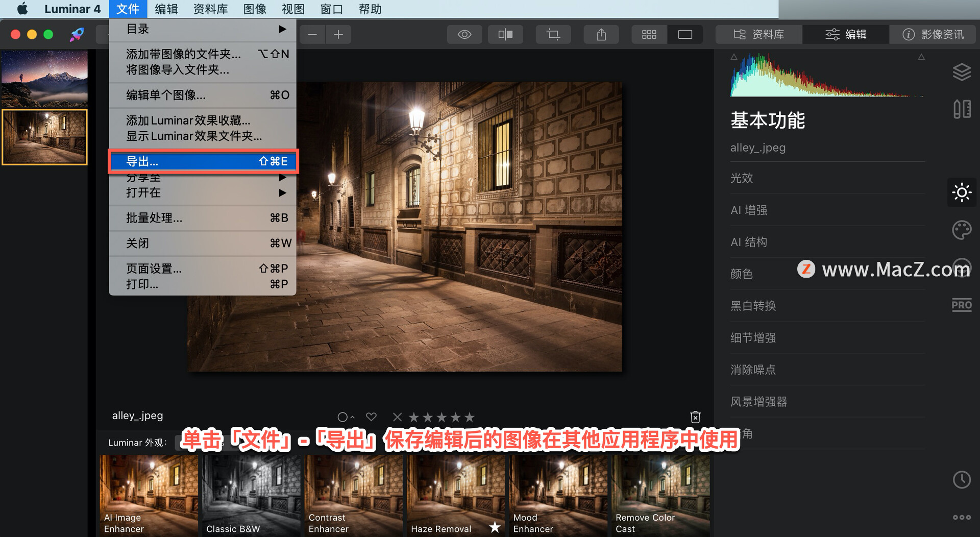Move image to trash icon
Viewport: 980px width, 537px height.
695,417
